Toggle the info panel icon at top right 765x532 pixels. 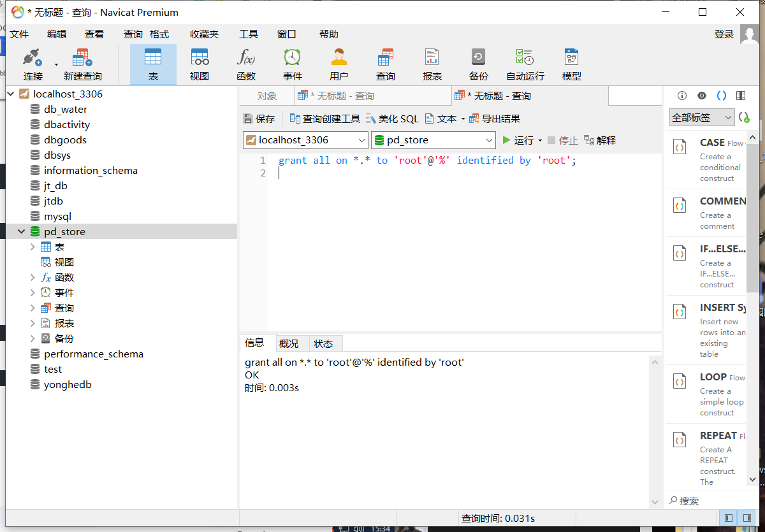click(681, 95)
